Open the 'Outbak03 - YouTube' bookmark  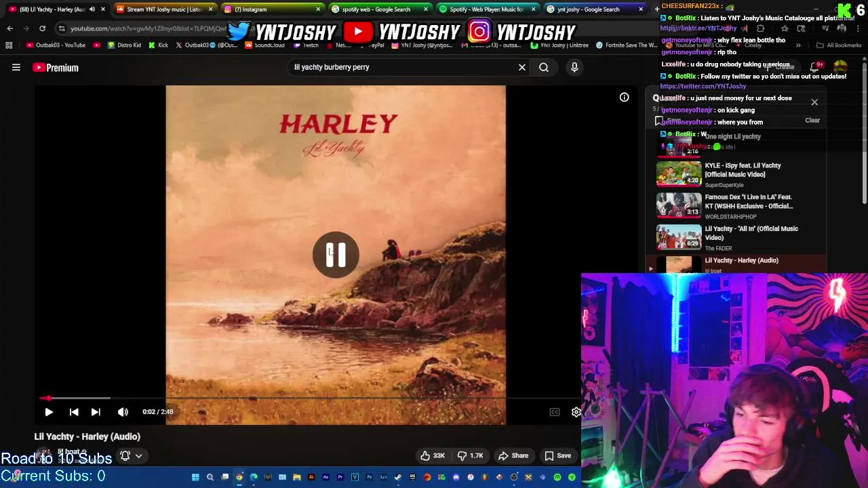(x=56, y=45)
